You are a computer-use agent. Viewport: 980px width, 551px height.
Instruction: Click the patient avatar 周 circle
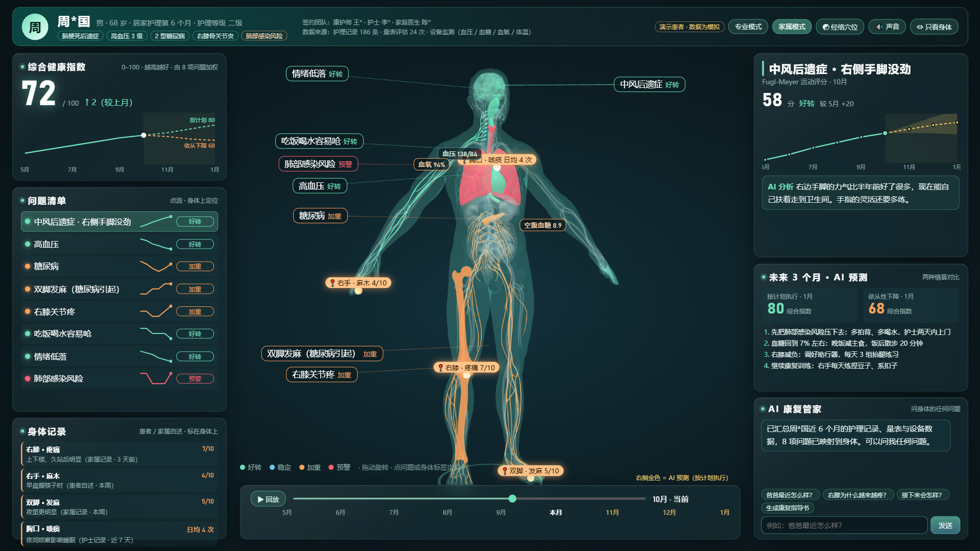35,27
